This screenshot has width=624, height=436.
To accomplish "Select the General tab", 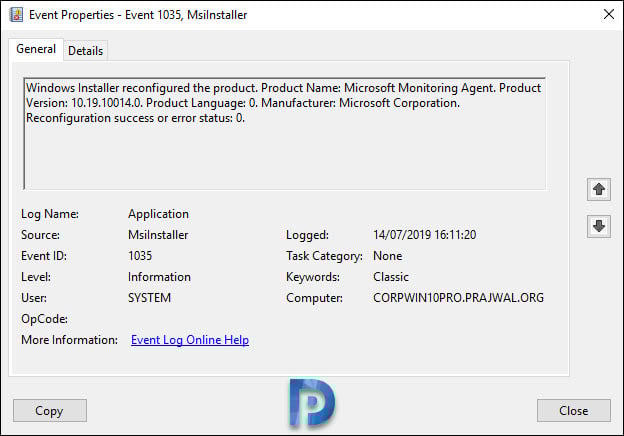I will pos(36,49).
